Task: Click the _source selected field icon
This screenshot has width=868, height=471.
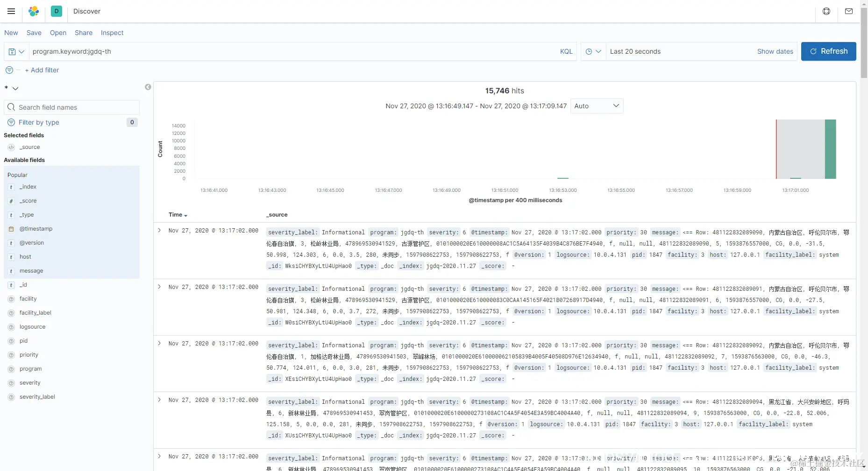Action: (x=11, y=147)
